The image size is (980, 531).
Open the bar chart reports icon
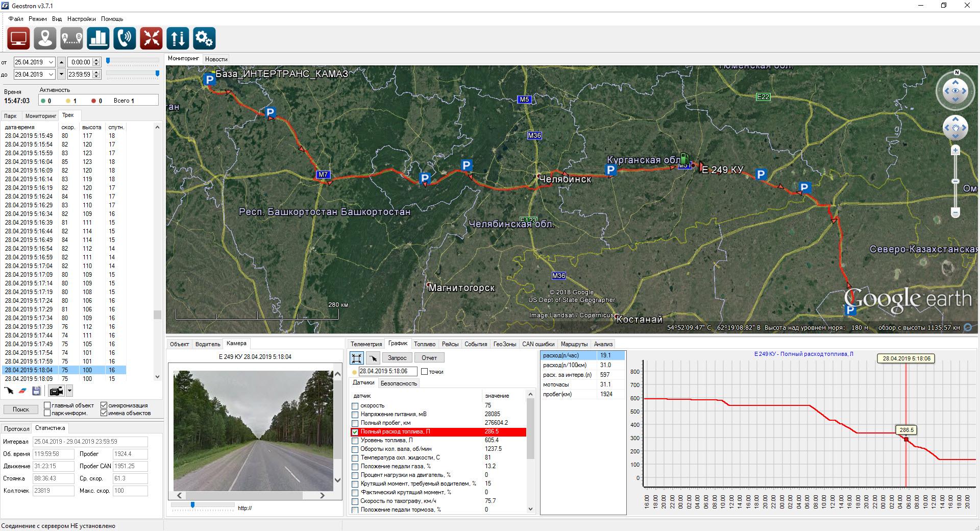98,38
